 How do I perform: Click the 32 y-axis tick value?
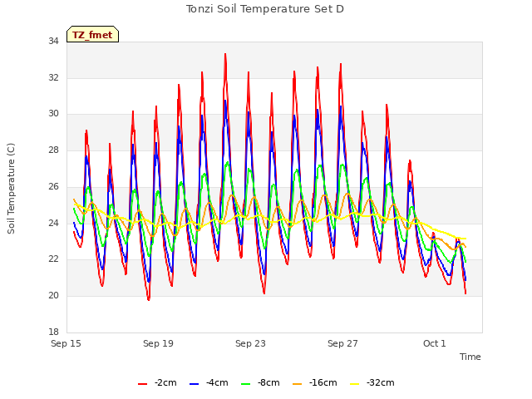[53, 77]
